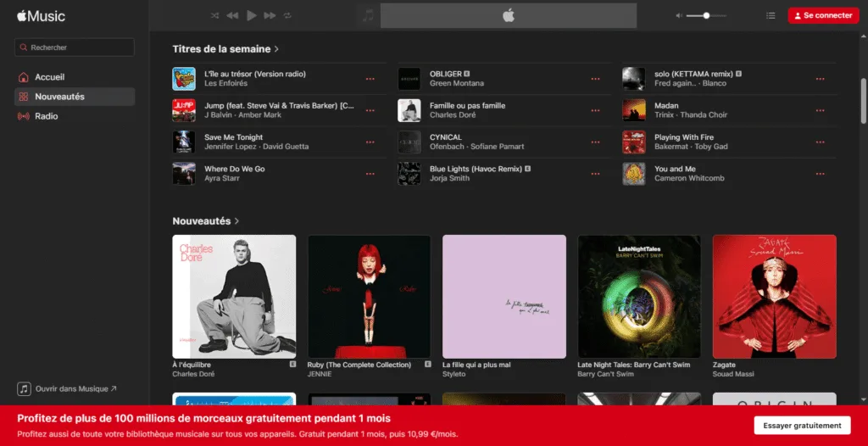Focus the Rechercher search field
The height and width of the screenshot is (446, 868).
(x=75, y=47)
